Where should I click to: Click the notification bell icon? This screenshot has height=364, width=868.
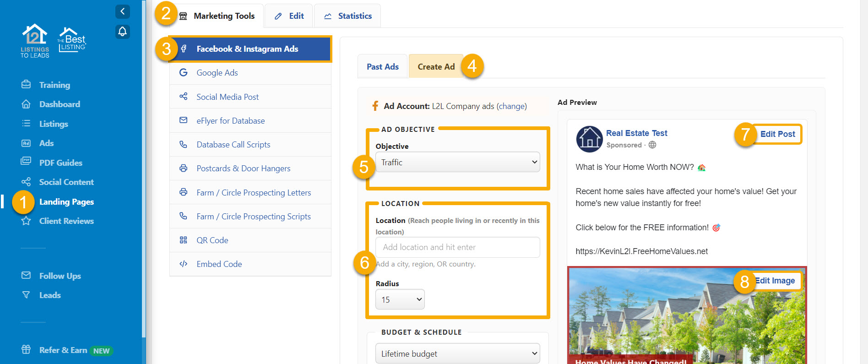pyautogui.click(x=122, y=32)
